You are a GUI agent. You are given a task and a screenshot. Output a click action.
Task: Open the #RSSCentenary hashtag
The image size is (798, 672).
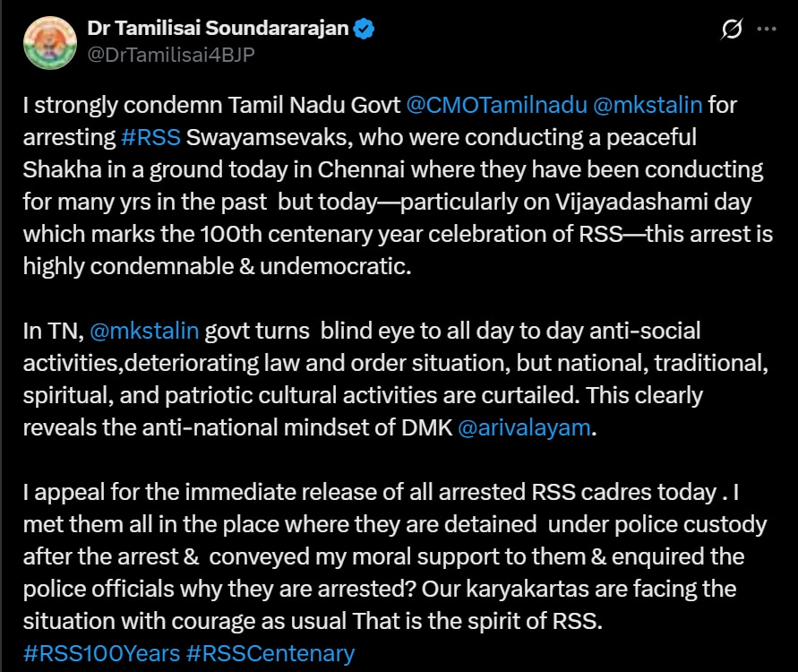click(x=270, y=653)
